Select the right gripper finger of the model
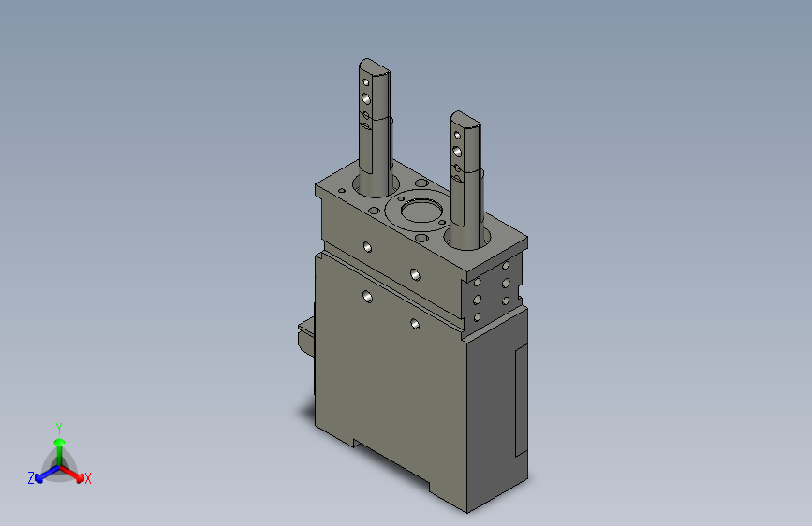The height and width of the screenshot is (526, 812). click(466, 179)
